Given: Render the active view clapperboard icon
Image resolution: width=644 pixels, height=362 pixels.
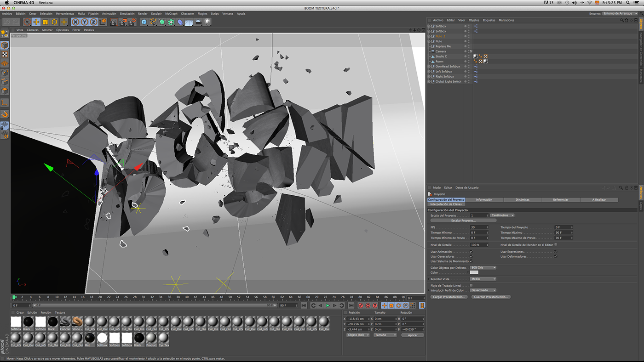Looking at the screenshot, I should (114, 22).
